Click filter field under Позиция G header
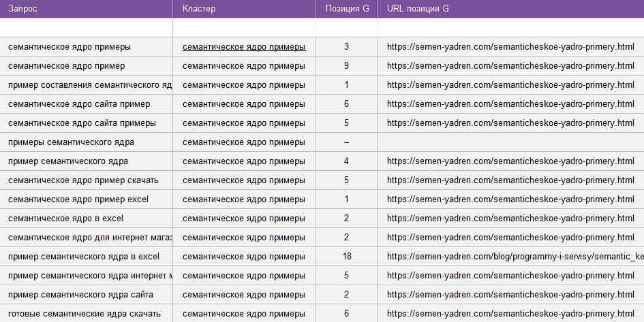644x322 pixels. coord(346,28)
